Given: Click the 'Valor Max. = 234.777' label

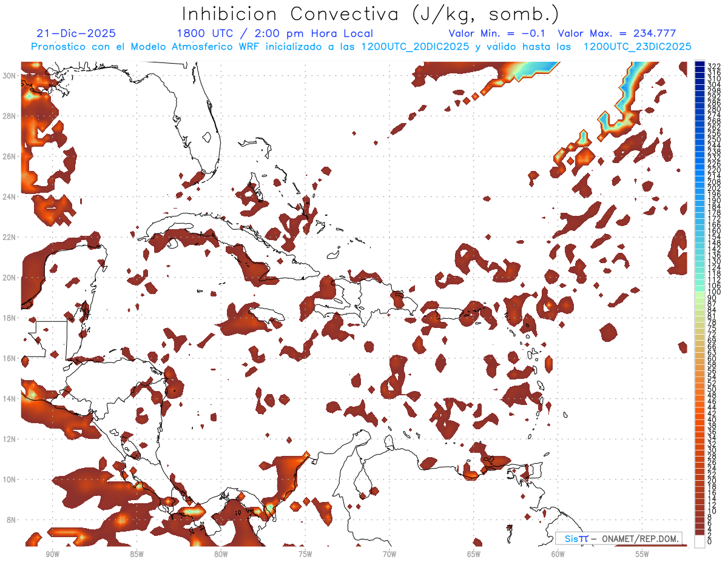Looking at the screenshot, I should pyautogui.click(x=617, y=34).
